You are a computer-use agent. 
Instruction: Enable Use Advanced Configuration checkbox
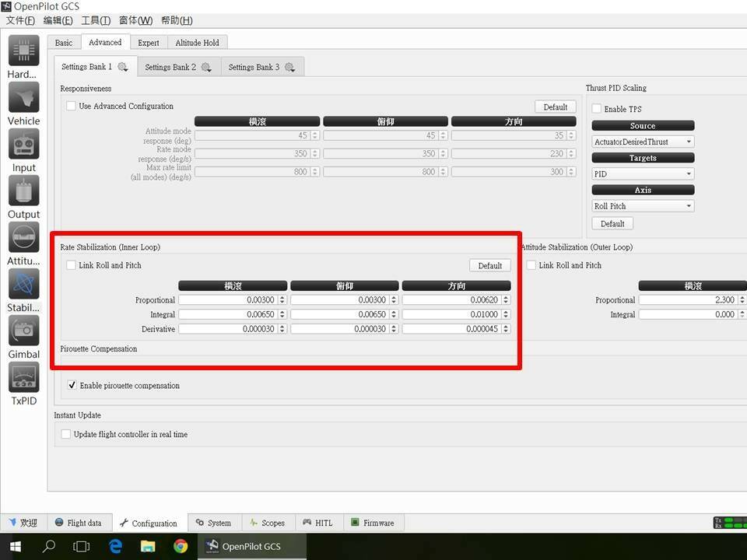point(72,106)
